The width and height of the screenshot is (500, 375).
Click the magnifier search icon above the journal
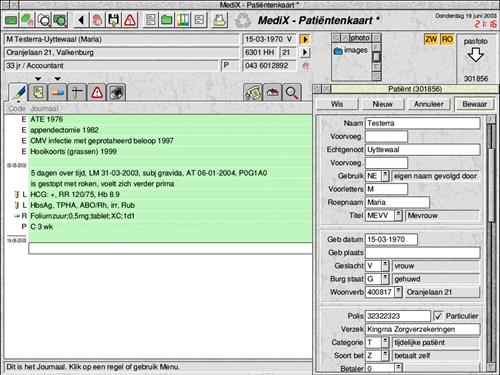(x=292, y=92)
